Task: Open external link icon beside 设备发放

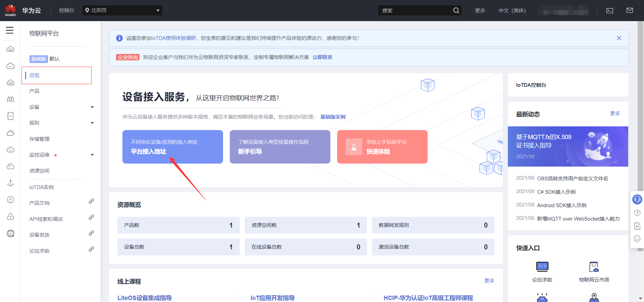Action: [x=91, y=233]
